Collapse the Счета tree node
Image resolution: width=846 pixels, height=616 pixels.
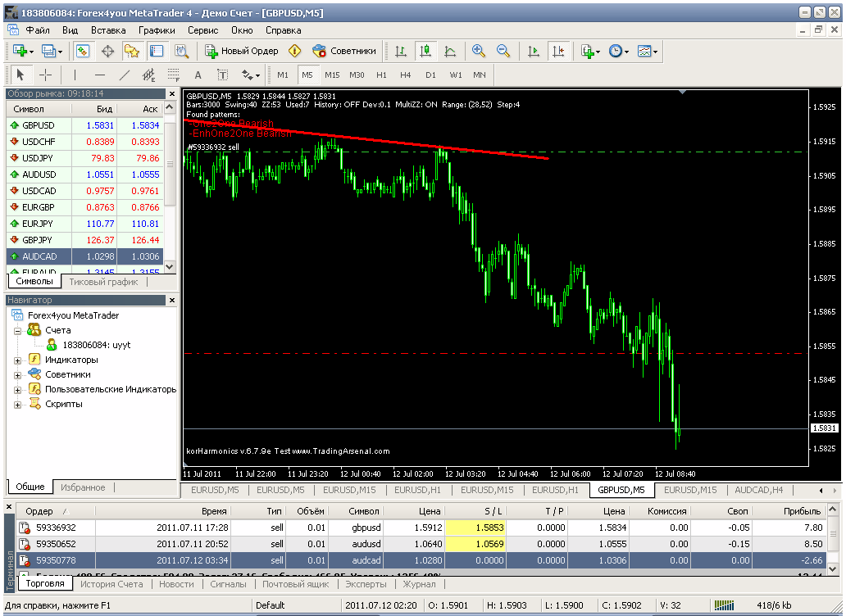pyautogui.click(x=17, y=331)
